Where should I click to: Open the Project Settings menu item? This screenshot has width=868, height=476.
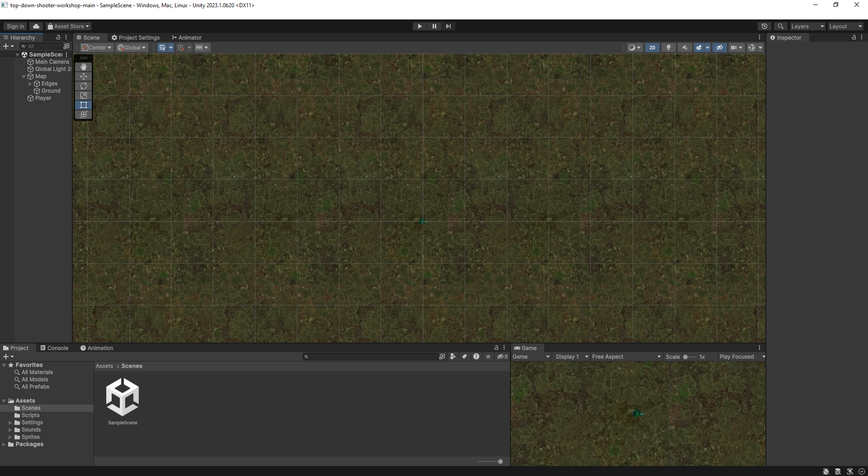tap(136, 37)
